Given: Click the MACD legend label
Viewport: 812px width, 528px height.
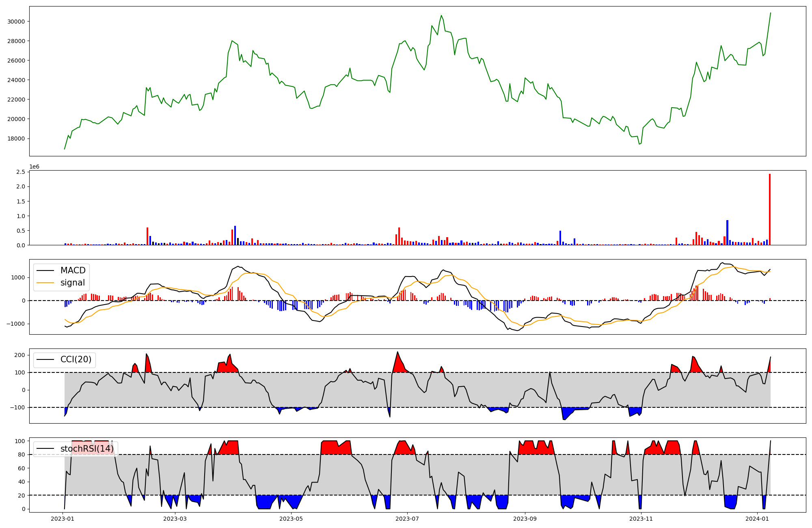Looking at the screenshot, I should click(73, 270).
